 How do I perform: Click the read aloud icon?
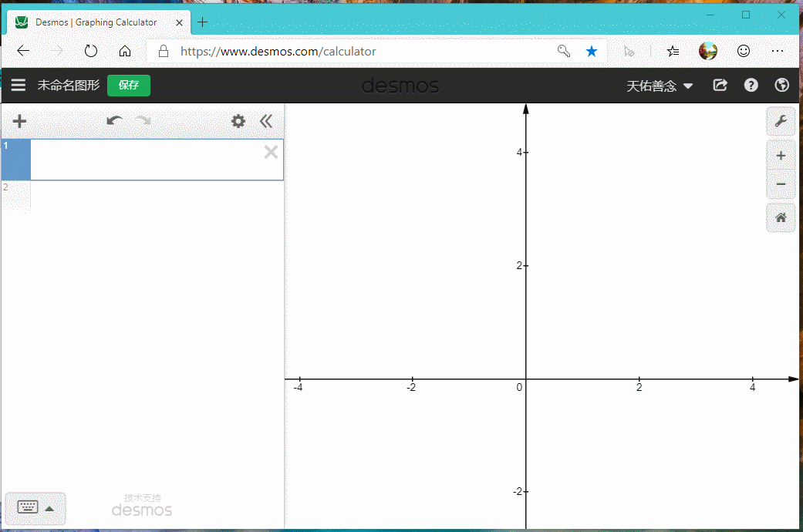[629, 51]
